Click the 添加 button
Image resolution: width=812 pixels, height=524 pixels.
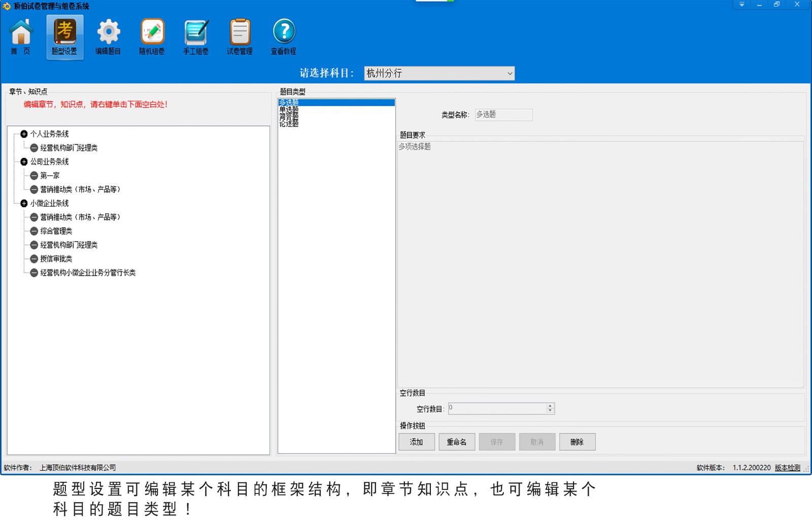[417, 442]
